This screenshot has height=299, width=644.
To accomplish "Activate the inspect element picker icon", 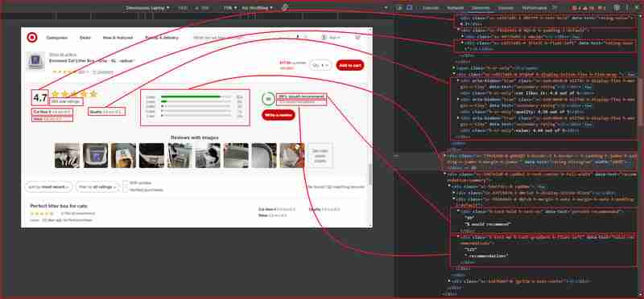I will click(x=399, y=7).
